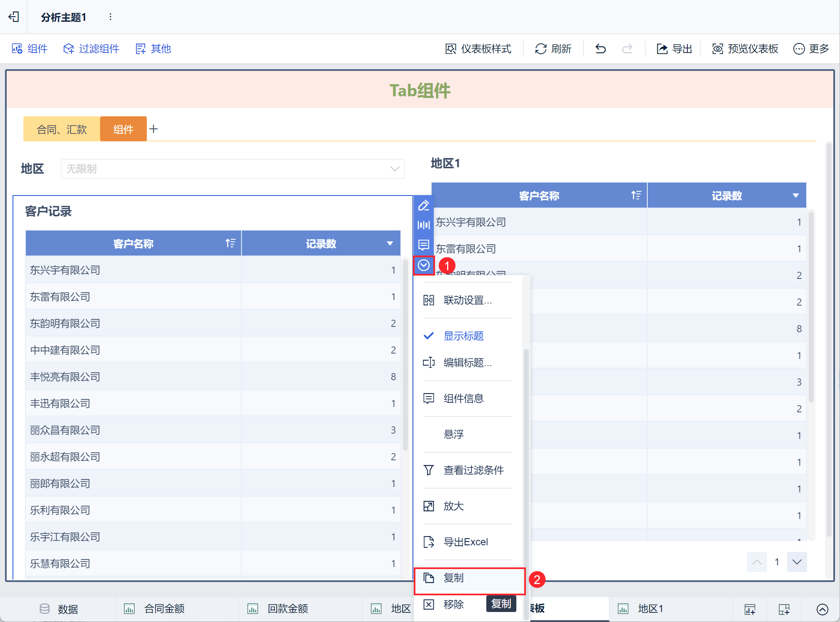Click the 客户记录 table vertical scrollbar
This screenshot has width=840, height=622.
[405, 354]
